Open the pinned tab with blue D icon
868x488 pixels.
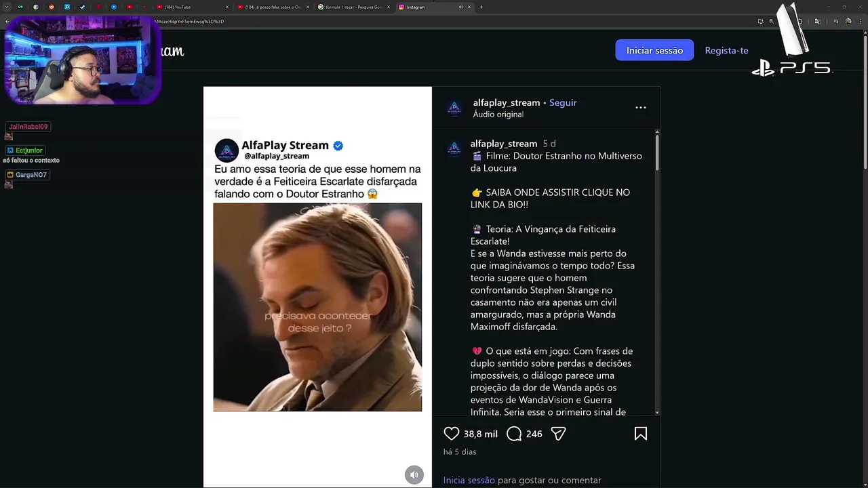67,7
